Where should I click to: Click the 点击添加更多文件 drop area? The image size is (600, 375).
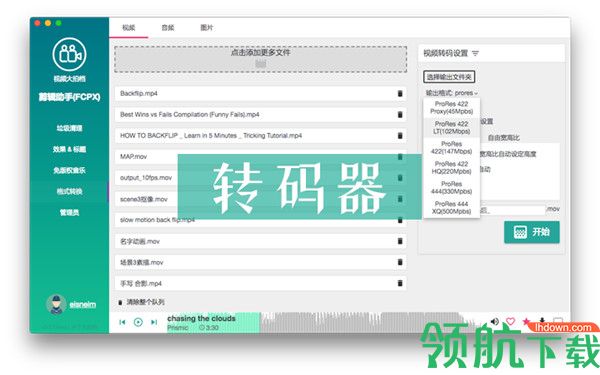tap(261, 59)
